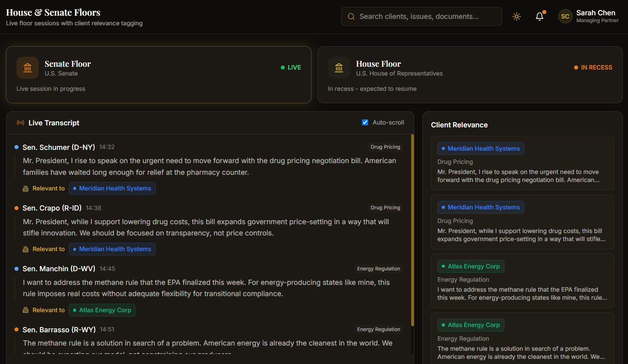The image size is (628, 364).
Task: Click Energy Regulation tag on Manchin entry
Action: (379, 269)
